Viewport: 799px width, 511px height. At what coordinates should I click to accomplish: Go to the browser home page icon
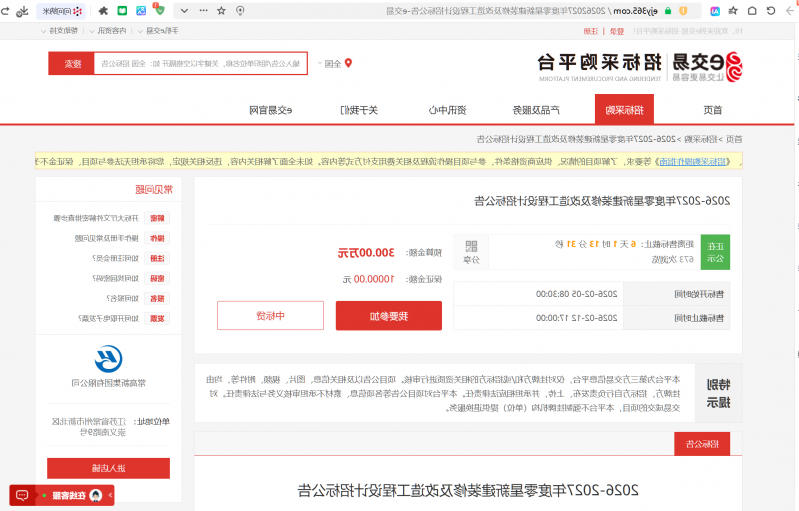pyautogui.click(x=752, y=11)
